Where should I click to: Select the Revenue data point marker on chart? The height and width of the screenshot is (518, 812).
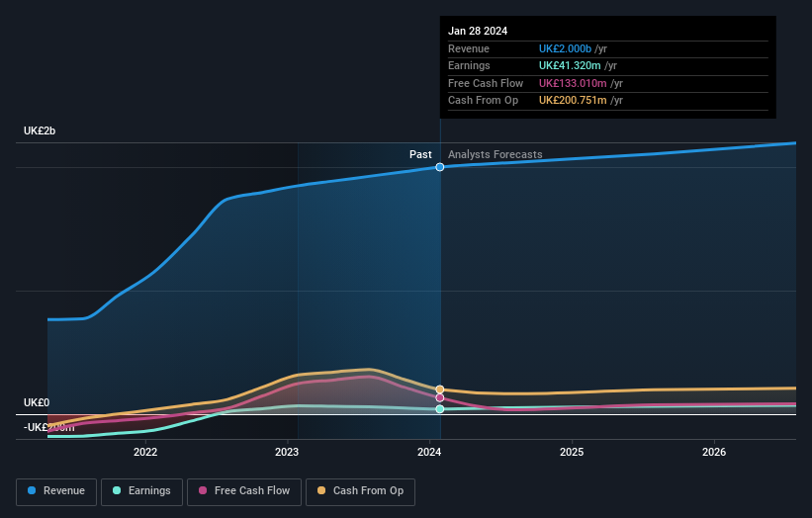440,167
